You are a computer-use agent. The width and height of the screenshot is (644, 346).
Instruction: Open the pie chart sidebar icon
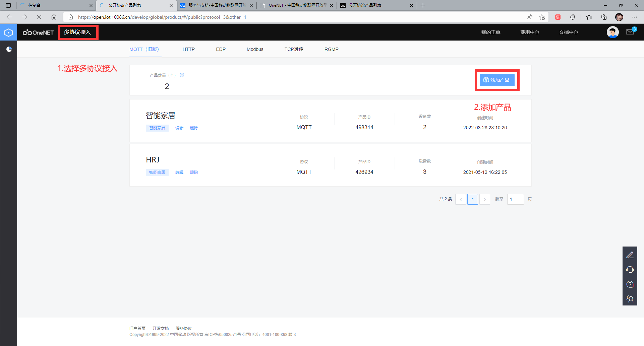pyautogui.click(x=9, y=49)
